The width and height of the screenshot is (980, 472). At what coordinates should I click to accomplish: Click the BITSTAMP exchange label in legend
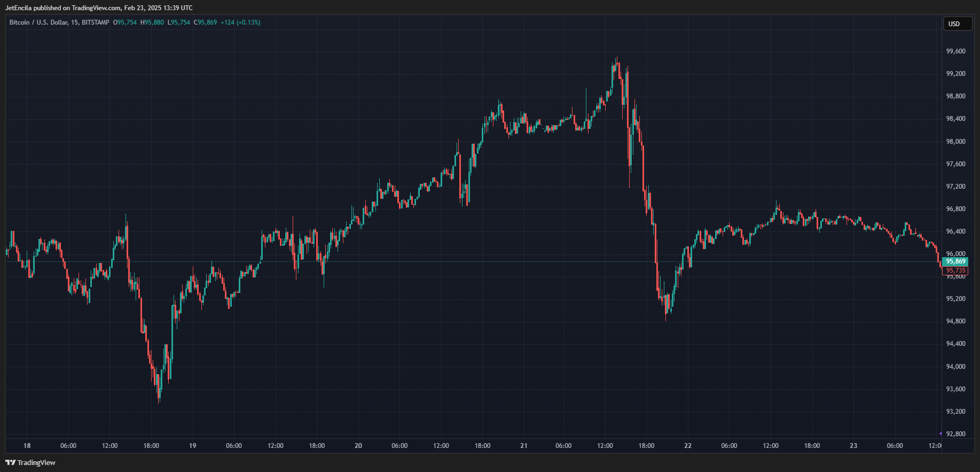point(96,22)
